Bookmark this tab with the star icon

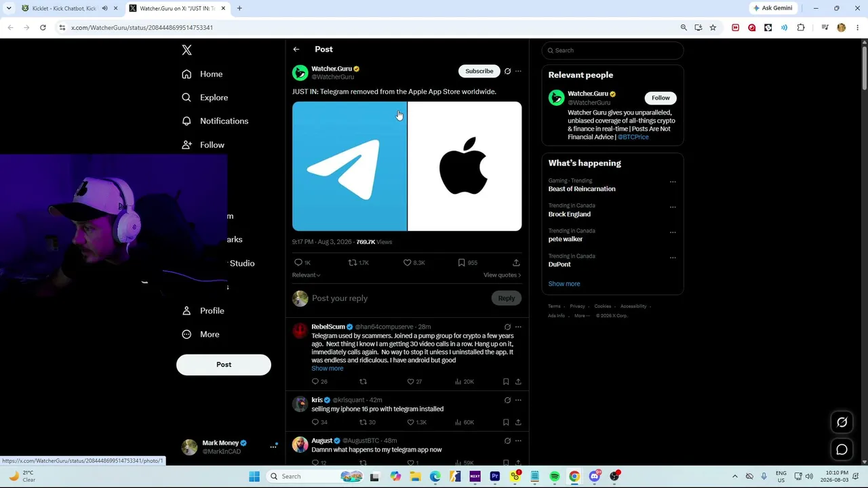pos(713,28)
